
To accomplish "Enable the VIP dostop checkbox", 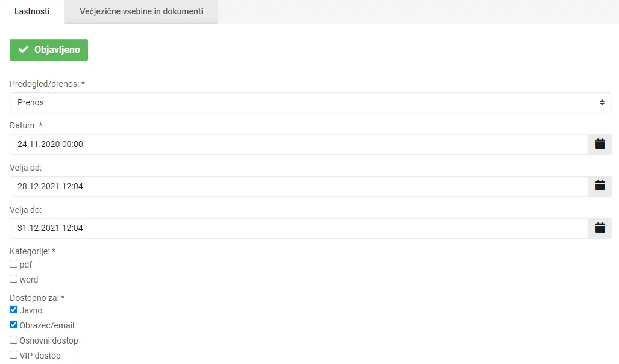I will (14, 355).
